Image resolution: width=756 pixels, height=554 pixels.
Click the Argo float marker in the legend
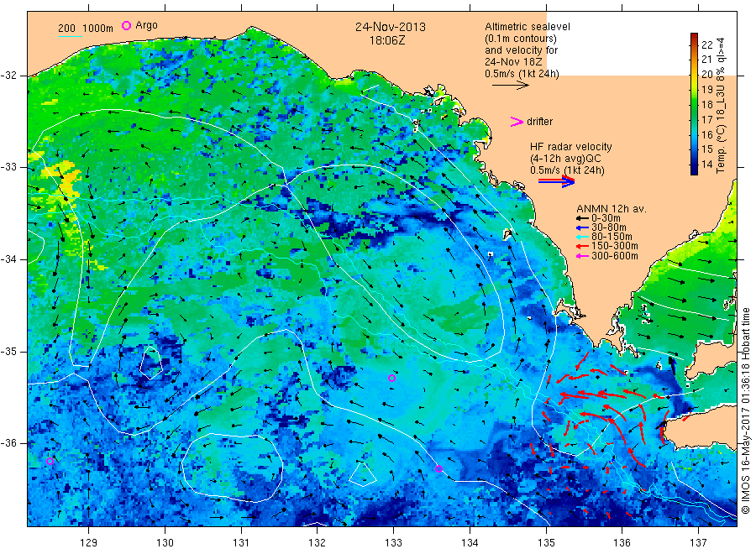click(126, 25)
